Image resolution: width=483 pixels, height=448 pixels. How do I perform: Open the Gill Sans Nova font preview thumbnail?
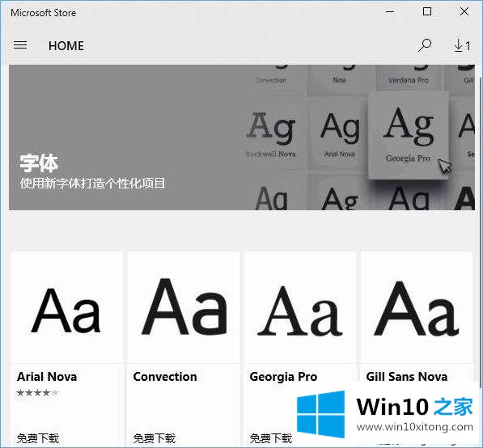(x=417, y=307)
